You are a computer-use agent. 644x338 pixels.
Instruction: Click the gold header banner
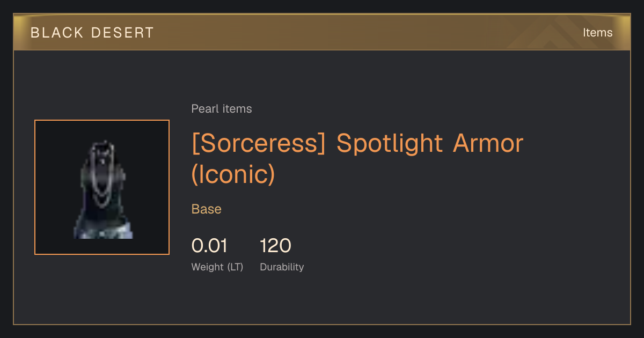coord(322,32)
